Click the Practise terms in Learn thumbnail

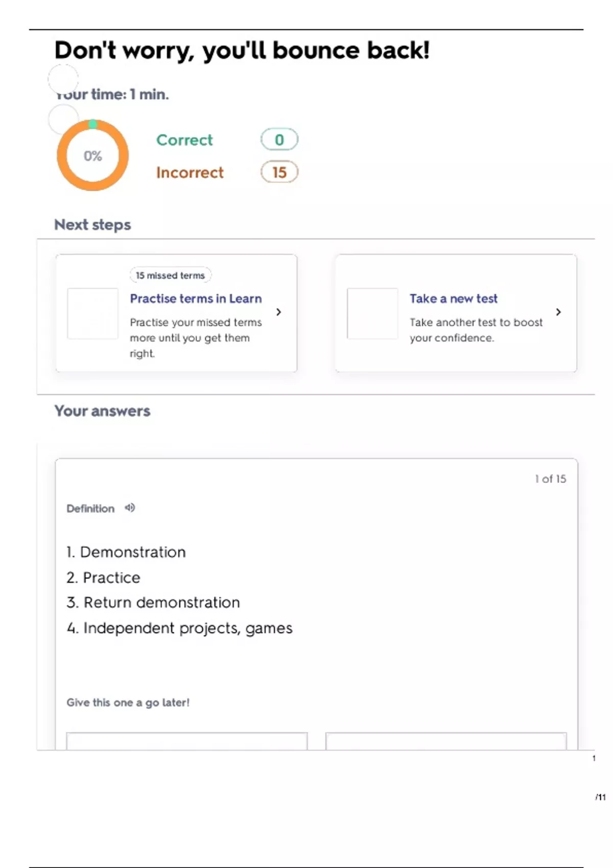(92, 314)
